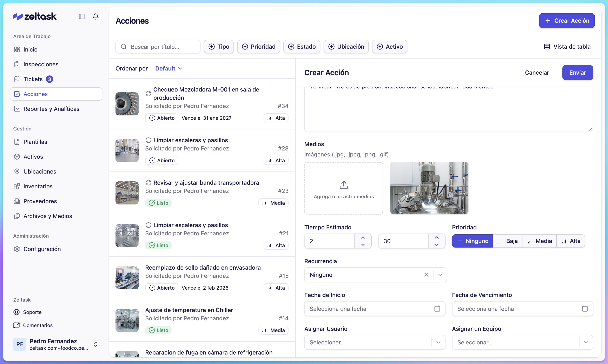
Task: Open the Ordenar por Default dropdown
Action: 169,68
